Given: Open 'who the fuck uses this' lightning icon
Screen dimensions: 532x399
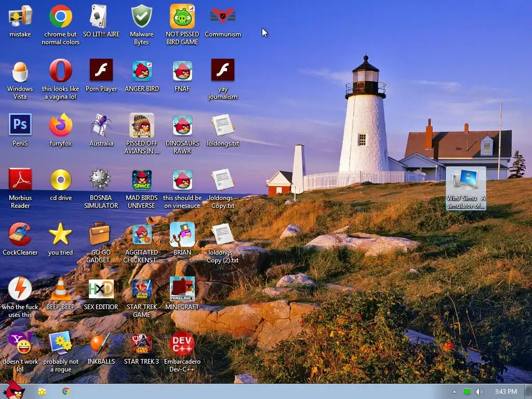Looking at the screenshot, I should (x=20, y=289).
